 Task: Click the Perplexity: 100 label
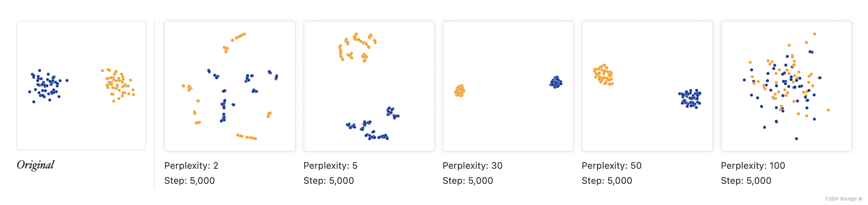pos(753,166)
